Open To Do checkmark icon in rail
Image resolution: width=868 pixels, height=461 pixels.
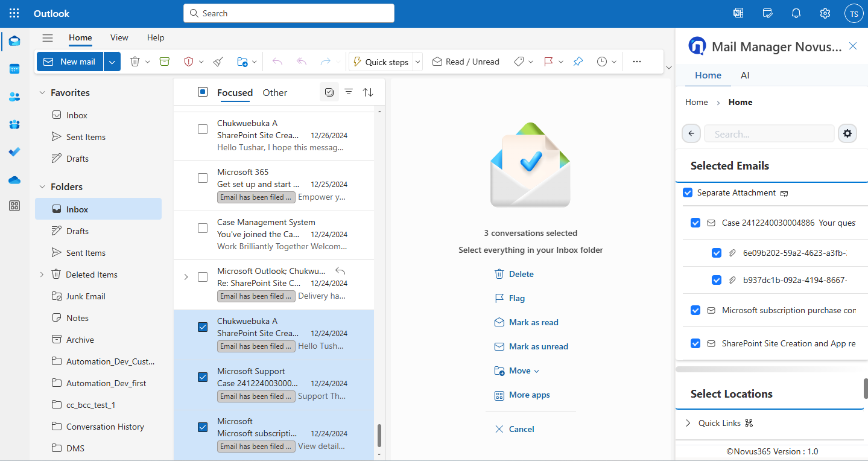click(14, 152)
